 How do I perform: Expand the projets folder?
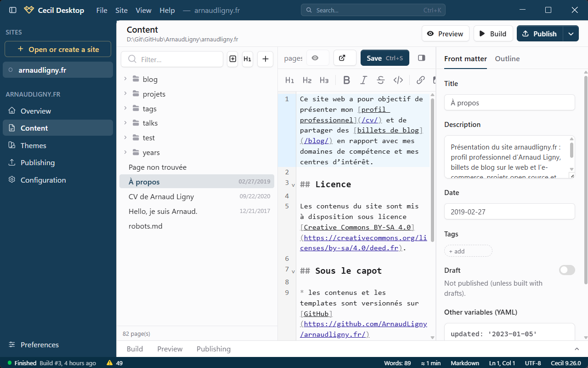coord(125,94)
